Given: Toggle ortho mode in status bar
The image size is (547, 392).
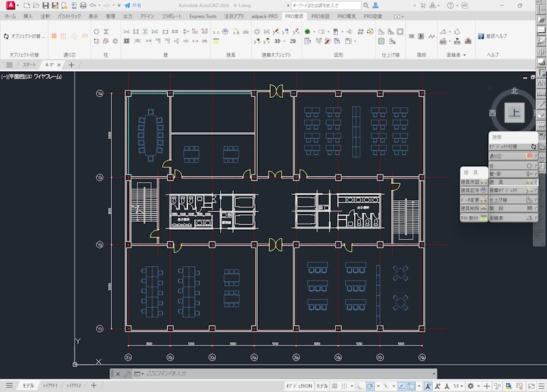Looking at the screenshot, I should [360, 386].
